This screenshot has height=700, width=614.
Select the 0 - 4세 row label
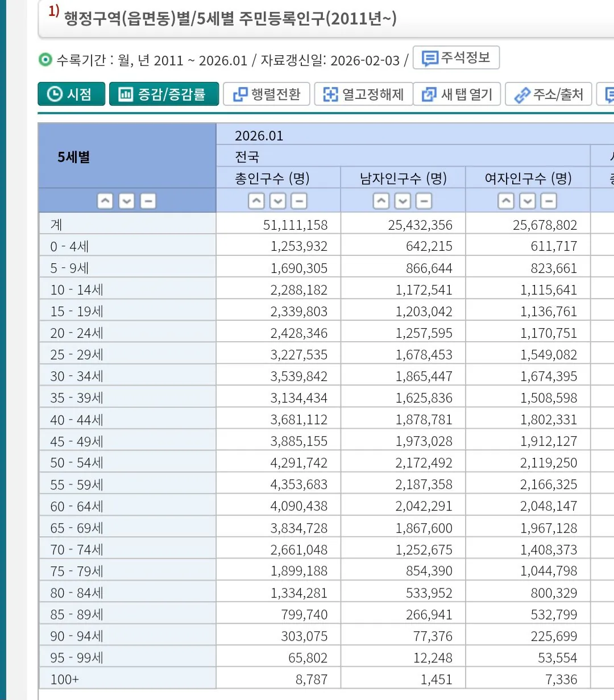tap(127, 246)
